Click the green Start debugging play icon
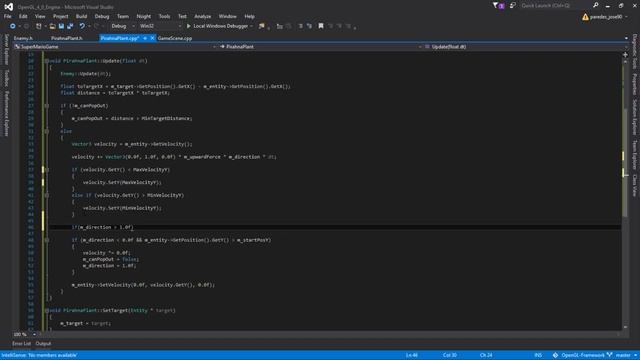 tap(189, 26)
